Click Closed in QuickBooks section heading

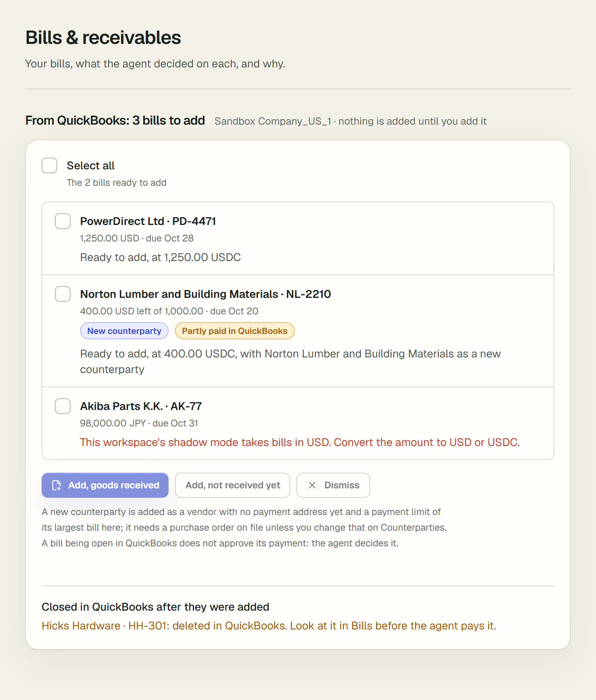tap(155, 607)
